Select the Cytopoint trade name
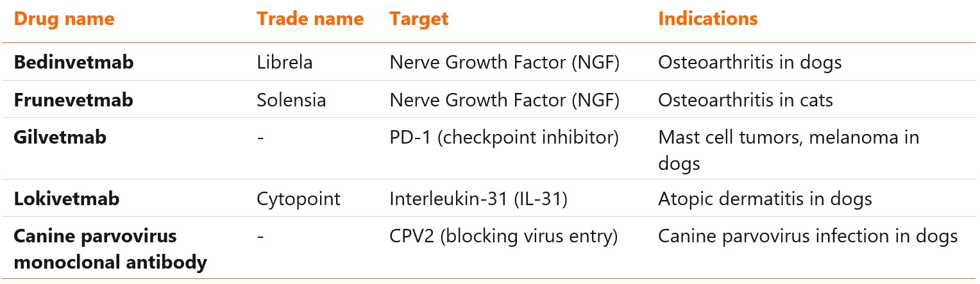Screen dimensions: 980x284 coord(298,199)
